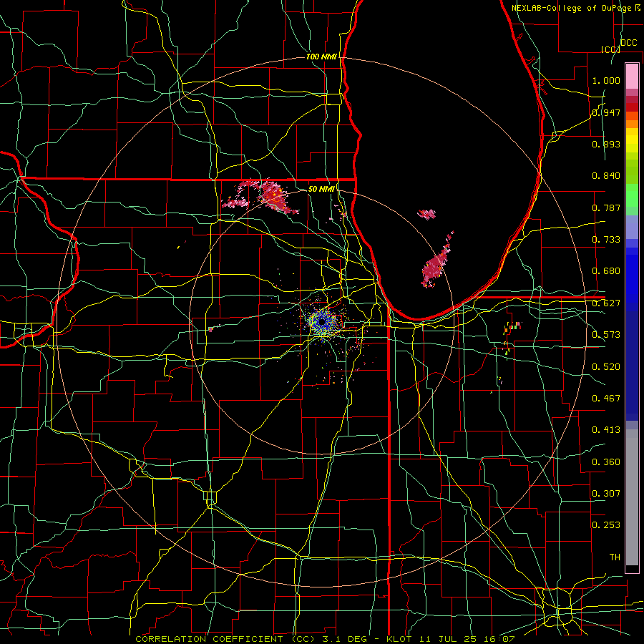Click the Correlation Coefficient caption at bottom
Image resolution: width=644 pixels, height=644 pixels.
[325, 639]
